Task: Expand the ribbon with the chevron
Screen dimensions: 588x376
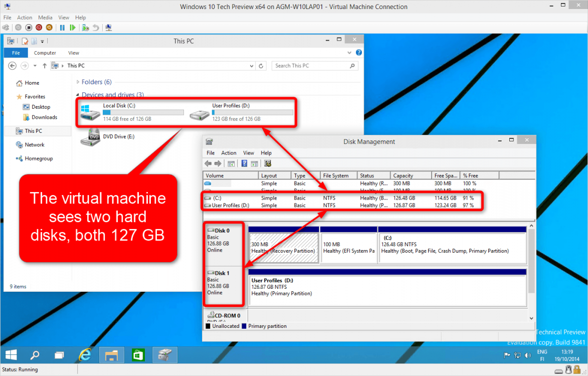Action: [349, 53]
